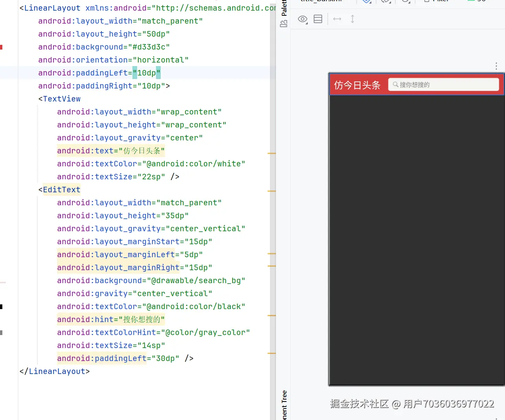The height and width of the screenshot is (420, 505).
Task: Click the panel layout icon beside the eye
Action: tap(318, 19)
